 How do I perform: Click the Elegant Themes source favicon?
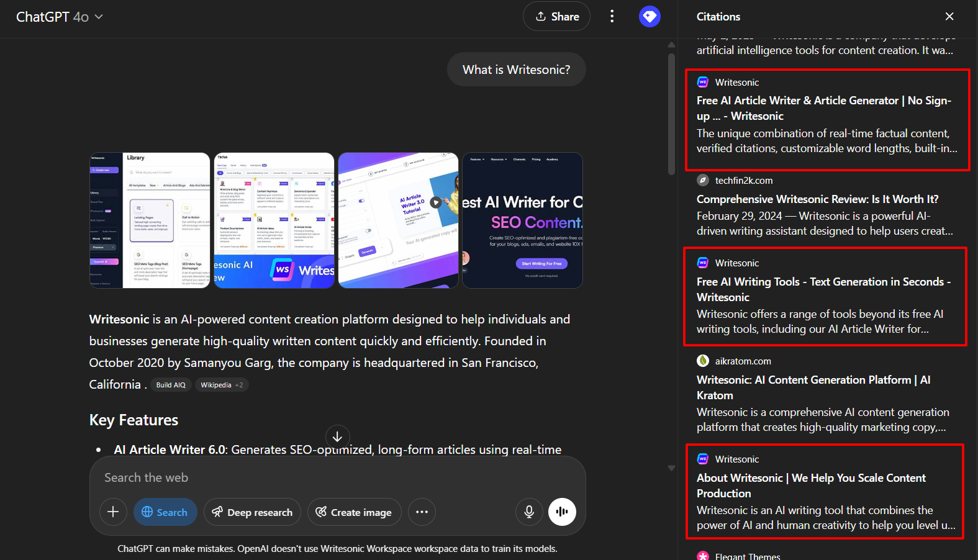coord(703,556)
